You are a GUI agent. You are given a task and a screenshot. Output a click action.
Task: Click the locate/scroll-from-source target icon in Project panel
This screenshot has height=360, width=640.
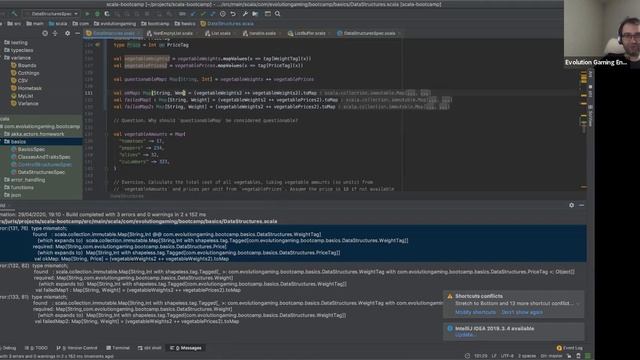click(45, 33)
